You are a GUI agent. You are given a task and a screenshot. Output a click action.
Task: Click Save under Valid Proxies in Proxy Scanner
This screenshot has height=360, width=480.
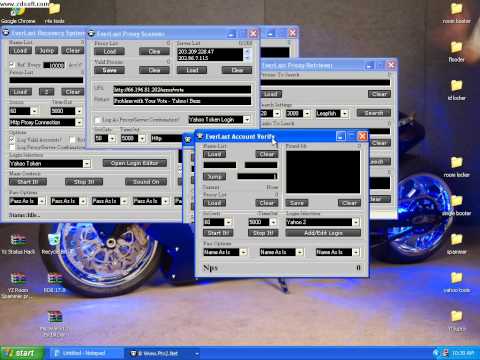pyautogui.click(x=109, y=70)
